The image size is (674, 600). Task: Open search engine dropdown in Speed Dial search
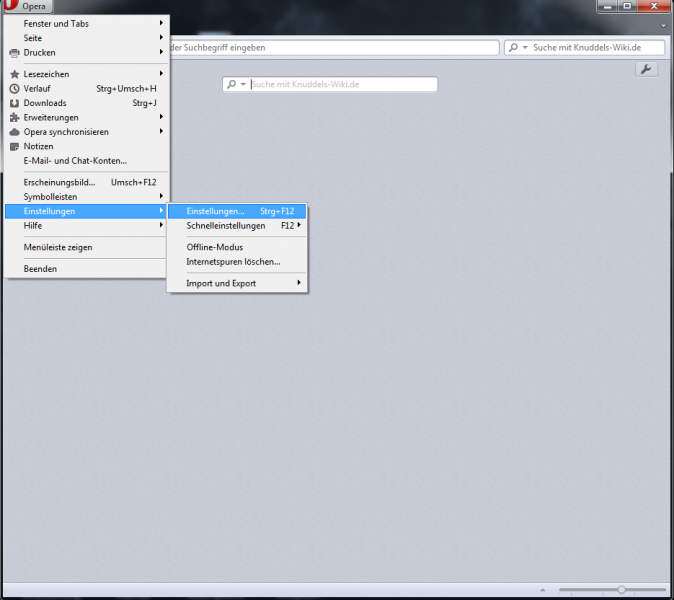[237, 85]
